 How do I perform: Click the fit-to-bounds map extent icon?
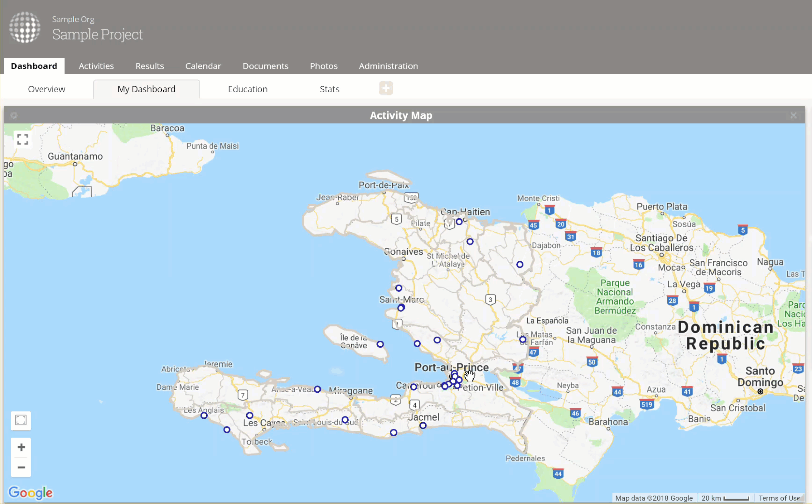pyautogui.click(x=21, y=420)
